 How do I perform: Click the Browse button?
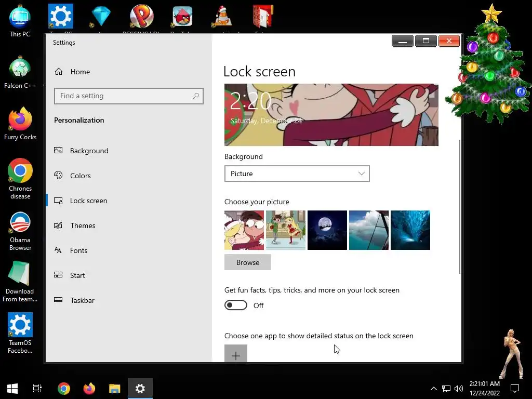pyautogui.click(x=248, y=262)
